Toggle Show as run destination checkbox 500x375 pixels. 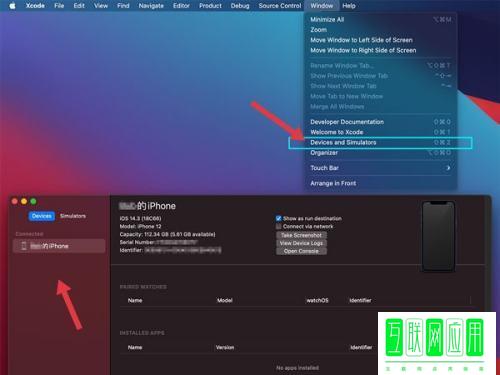(x=279, y=219)
